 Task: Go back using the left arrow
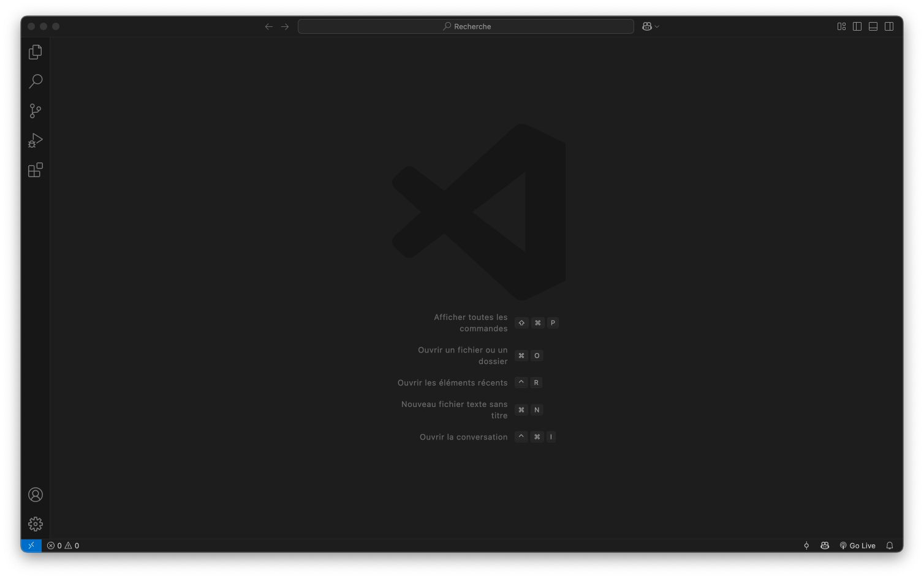[x=269, y=26]
